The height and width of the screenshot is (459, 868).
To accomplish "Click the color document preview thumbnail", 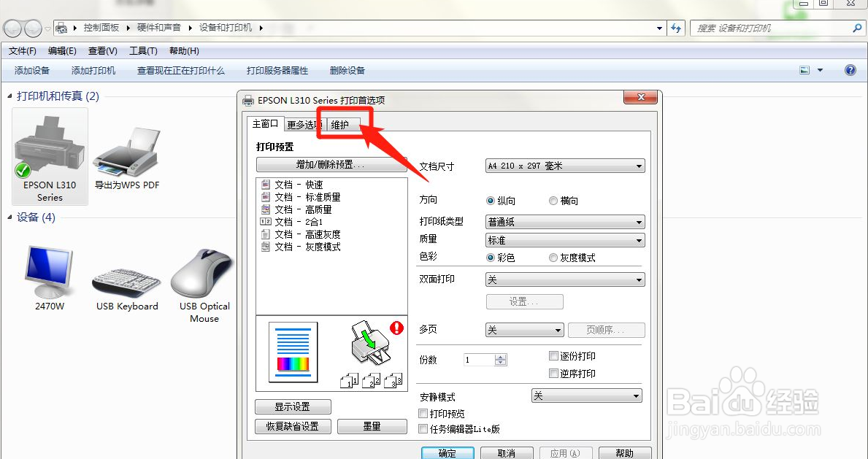I will tap(293, 352).
